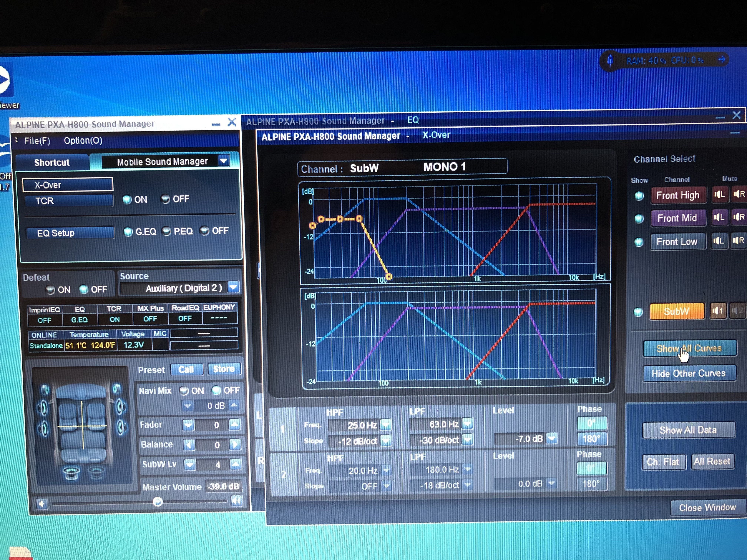
Task: Open row 1 LPF slope -30 dB/oct dropdown
Action: tap(467, 439)
